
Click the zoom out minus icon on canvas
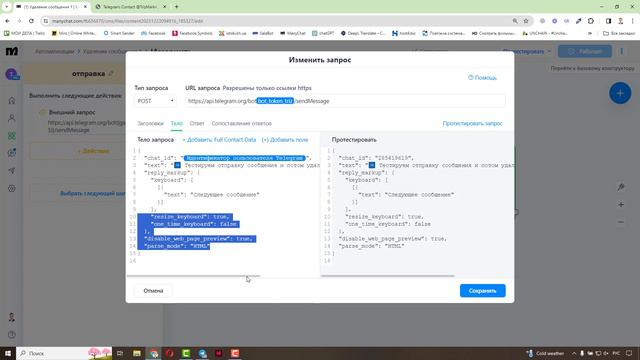click(x=621, y=222)
